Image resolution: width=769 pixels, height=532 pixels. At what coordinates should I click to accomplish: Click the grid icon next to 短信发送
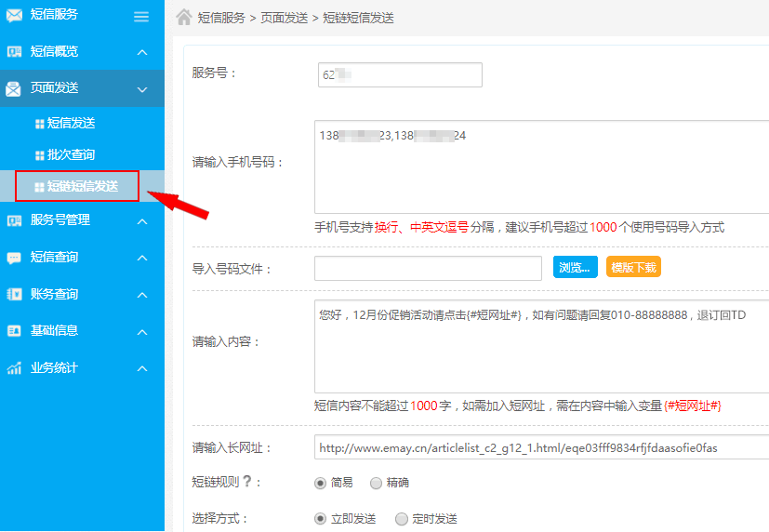40,124
